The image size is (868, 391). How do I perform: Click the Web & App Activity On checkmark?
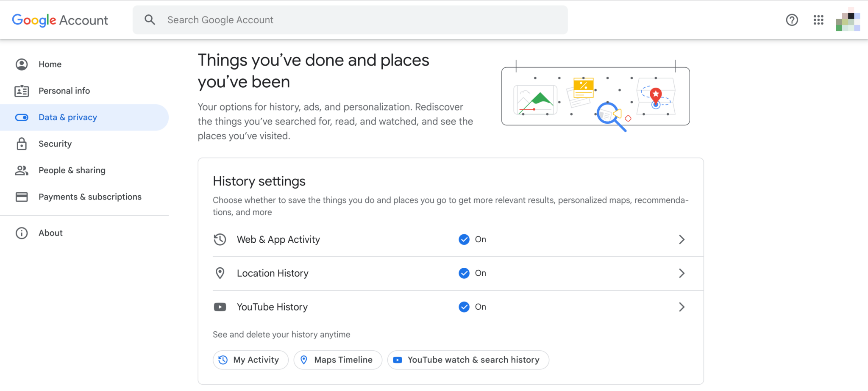(x=464, y=239)
